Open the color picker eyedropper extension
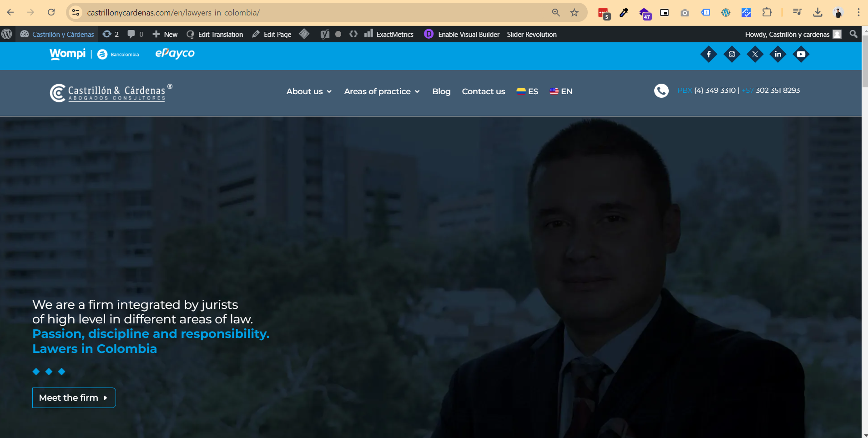 (x=624, y=13)
